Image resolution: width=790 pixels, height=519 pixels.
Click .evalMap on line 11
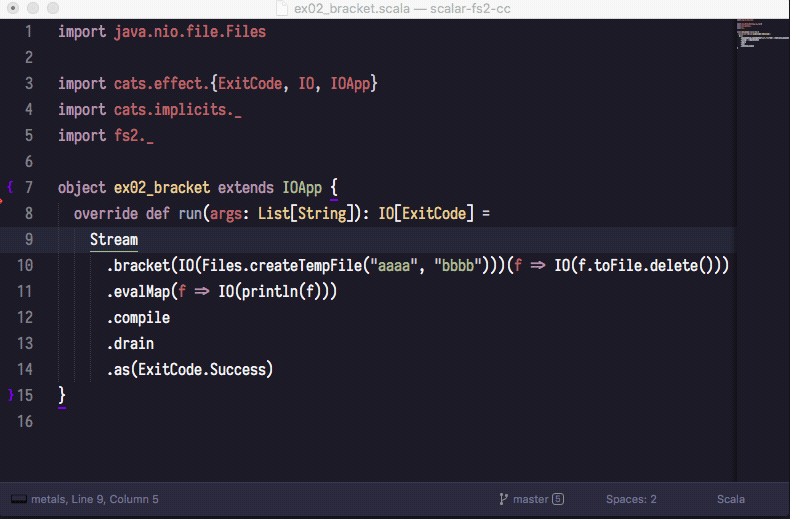coord(138,291)
